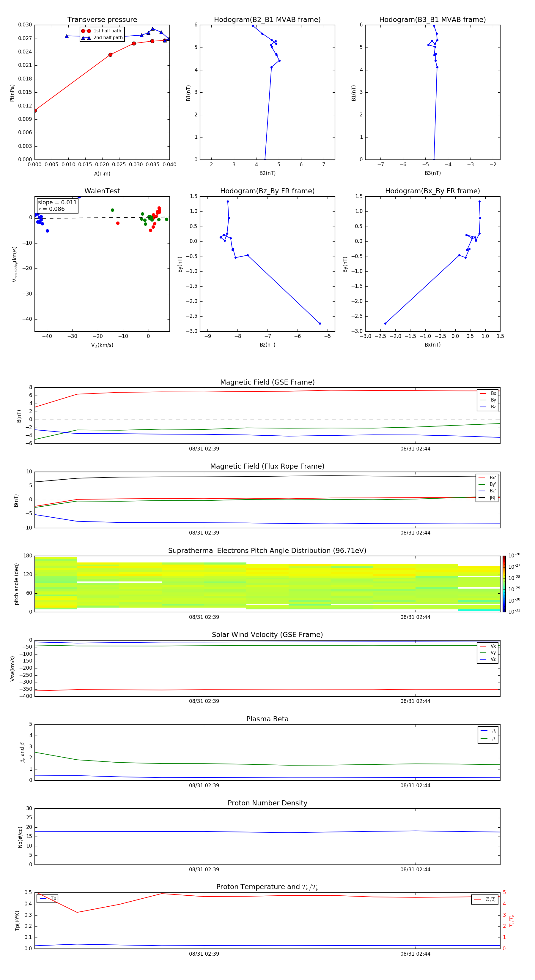Click the 'WalenTest' plot title
This screenshot has height=980, width=535.
click(102, 191)
